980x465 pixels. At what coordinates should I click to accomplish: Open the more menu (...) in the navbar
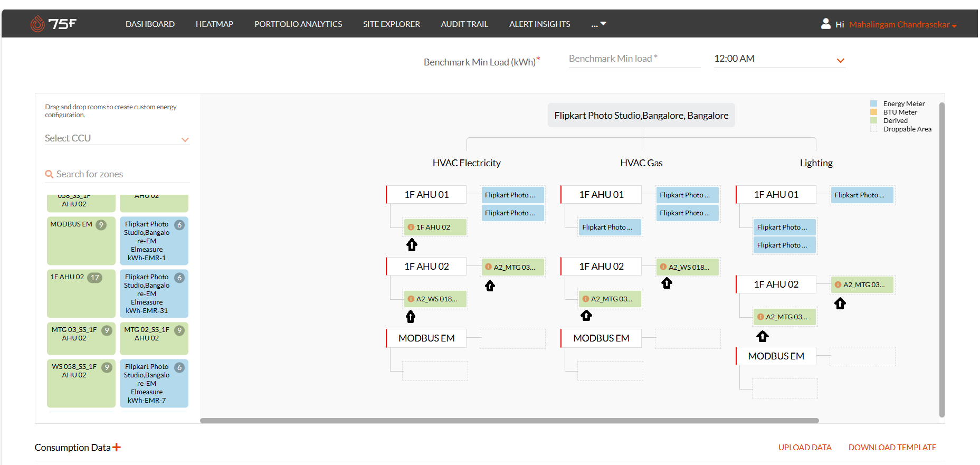598,24
